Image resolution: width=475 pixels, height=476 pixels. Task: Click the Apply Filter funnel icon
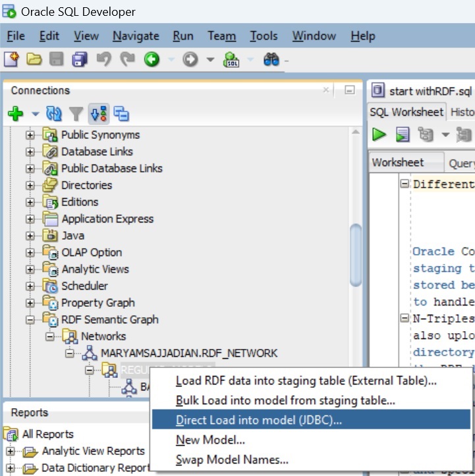click(76, 114)
